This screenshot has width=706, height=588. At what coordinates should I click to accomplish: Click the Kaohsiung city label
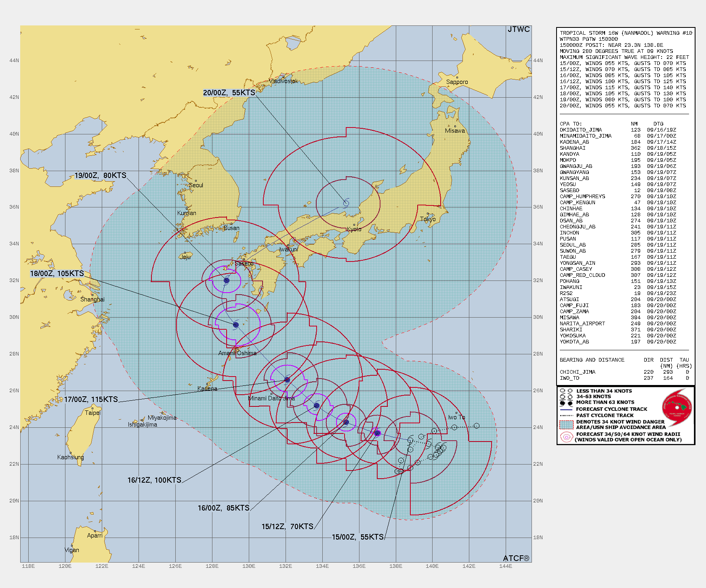pos(71,457)
